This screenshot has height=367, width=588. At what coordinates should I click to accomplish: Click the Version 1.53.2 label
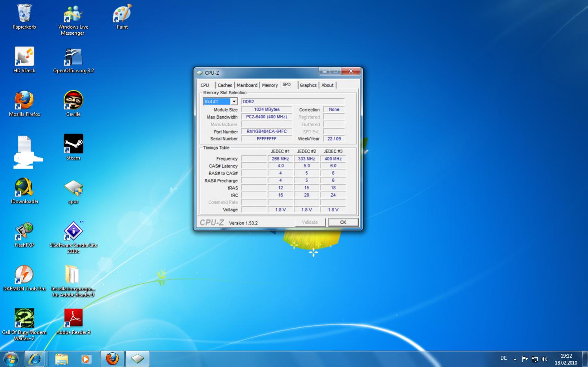(x=243, y=223)
